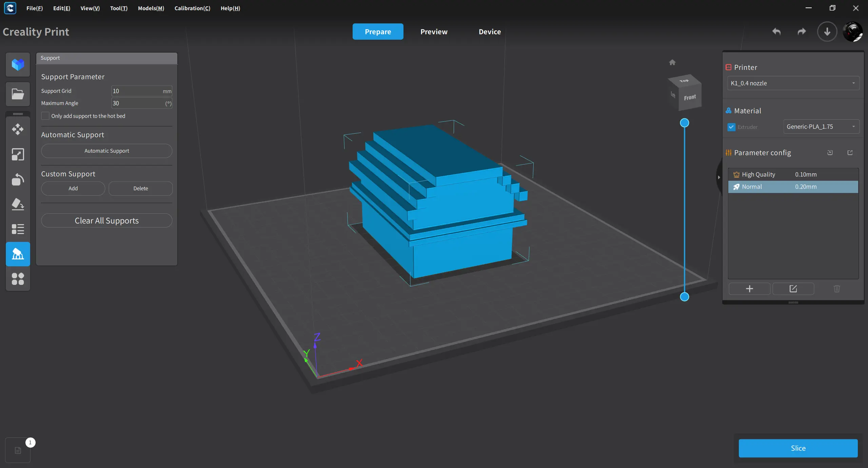
Task: Click the Undo arrow icon
Action: 776,32
